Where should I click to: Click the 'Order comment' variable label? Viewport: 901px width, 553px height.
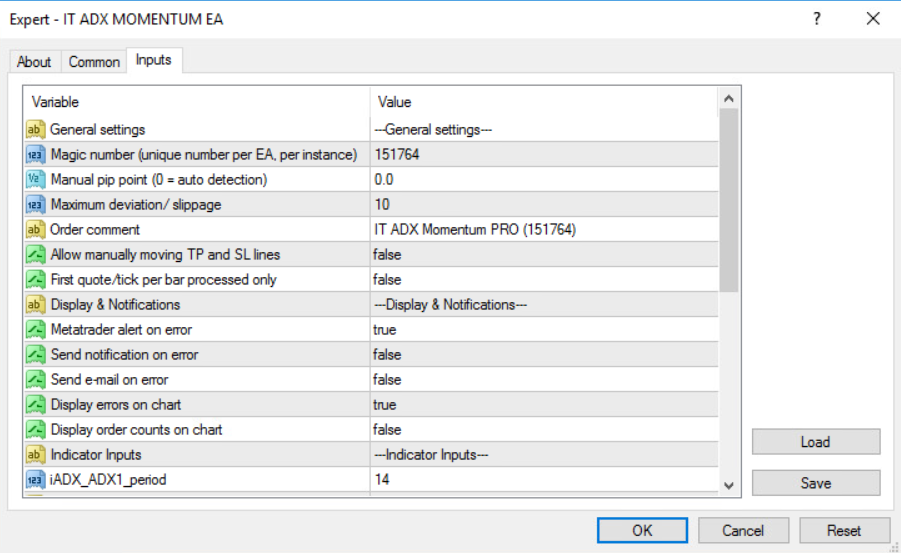(95, 229)
